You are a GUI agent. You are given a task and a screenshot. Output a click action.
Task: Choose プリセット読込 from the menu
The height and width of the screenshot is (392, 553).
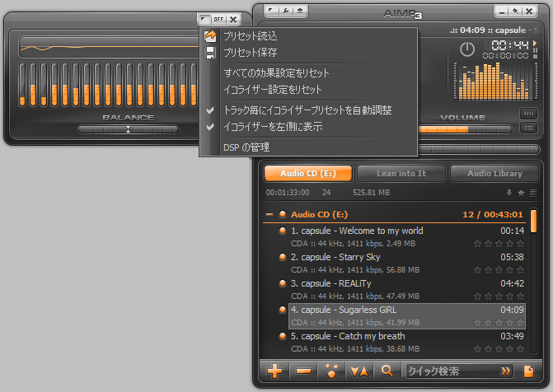tap(308, 36)
